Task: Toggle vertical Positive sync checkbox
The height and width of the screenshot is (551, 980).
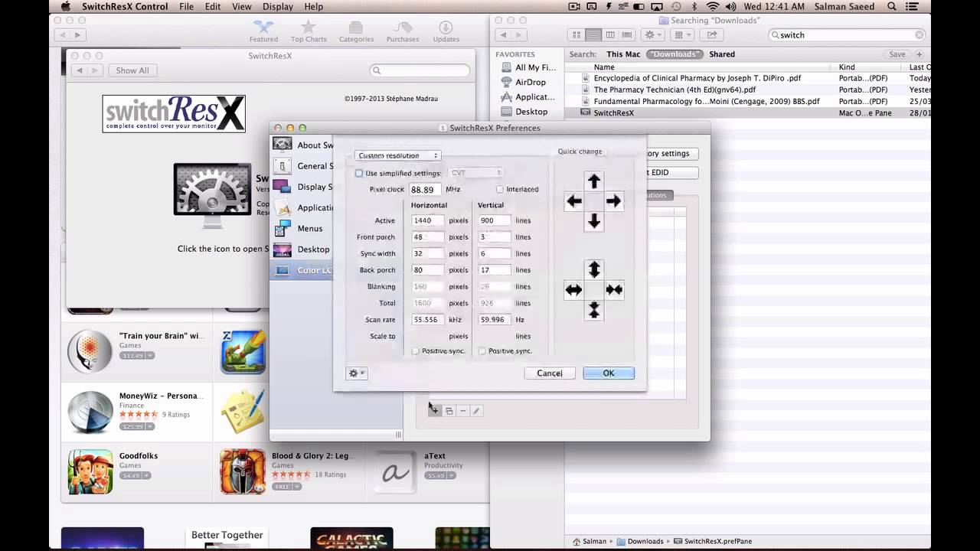Action: pos(482,351)
